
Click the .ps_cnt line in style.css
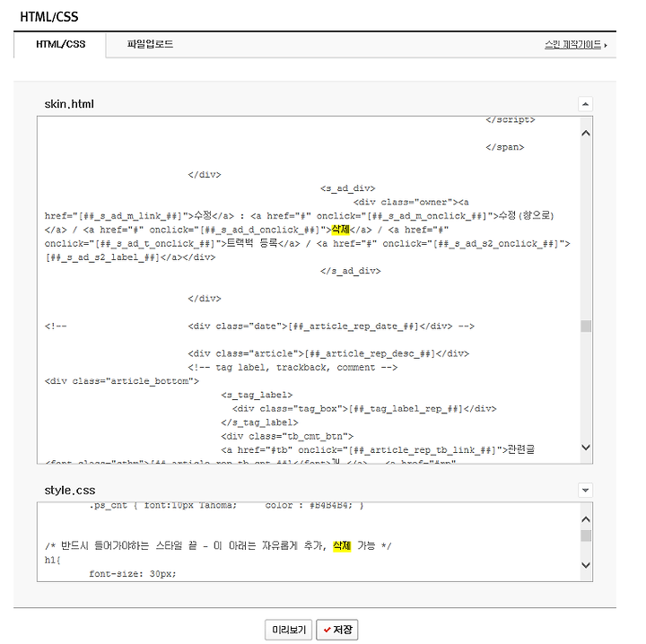226,506
